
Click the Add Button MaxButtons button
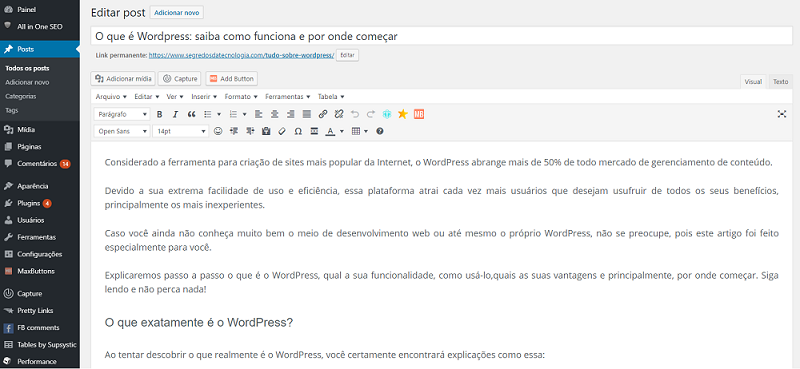232,79
